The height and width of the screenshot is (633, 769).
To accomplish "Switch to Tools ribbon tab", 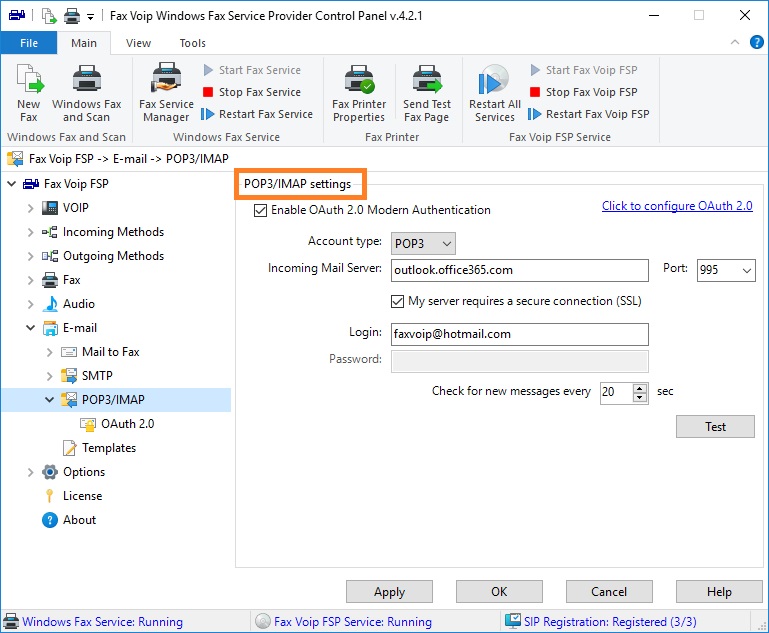I will (x=192, y=43).
